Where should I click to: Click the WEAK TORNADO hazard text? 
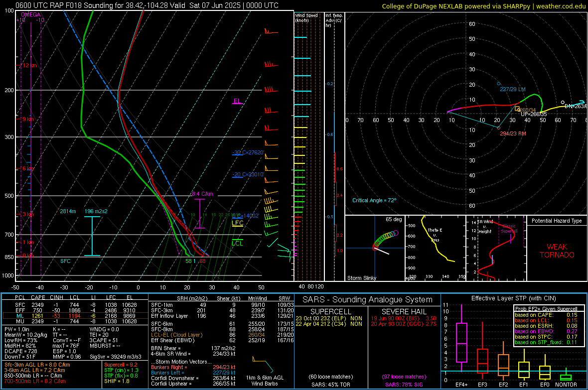click(x=557, y=251)
